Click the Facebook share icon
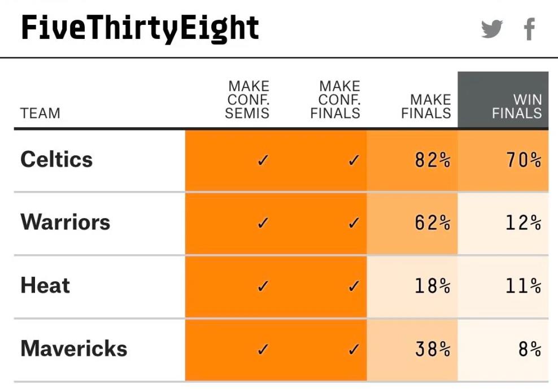Screen dimensions: 558x392 (x=530, y=29)
